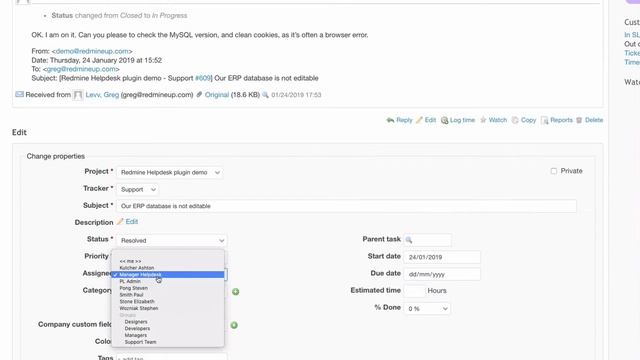640x360 pixels.
Task: Click the envelope icon before Received from
Action: [x=19, y=94]
